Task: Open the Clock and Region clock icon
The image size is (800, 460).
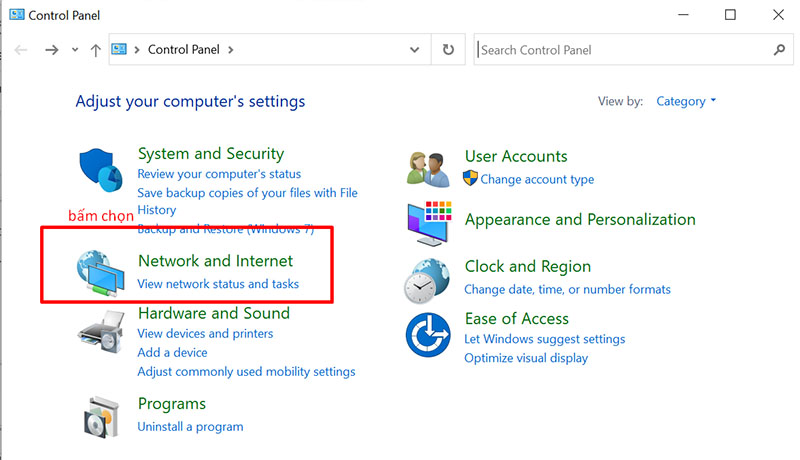Action: pos(427,280)
